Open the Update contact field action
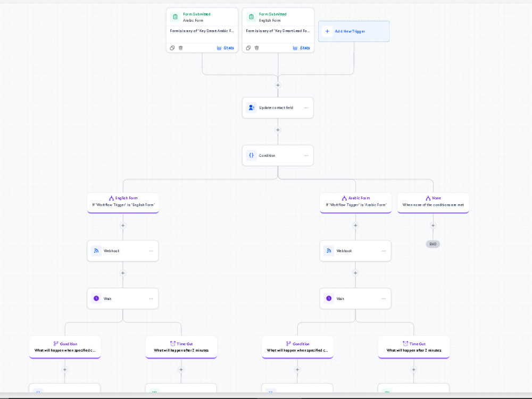This screenshot has height=399, width=532. 278,108
